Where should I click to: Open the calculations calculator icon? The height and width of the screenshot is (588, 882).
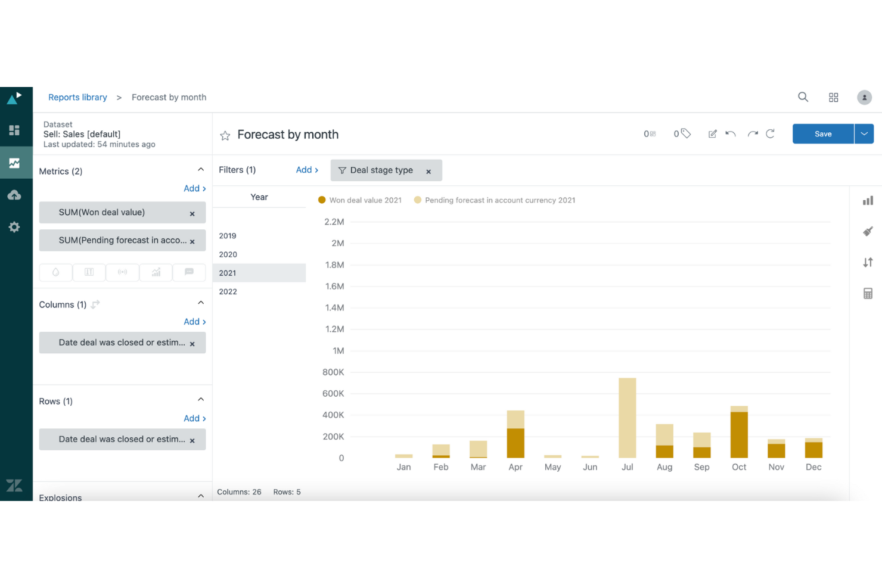coord(868,293)
